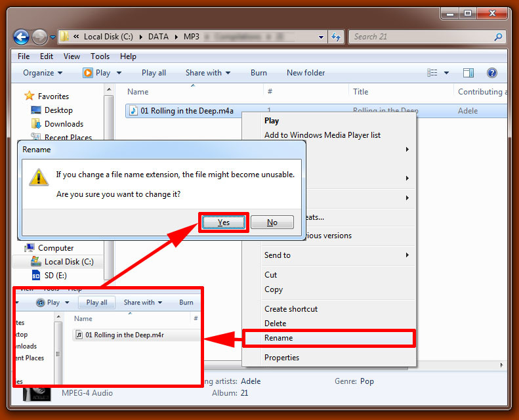The height and width of the screenshot is (420, 519).
Task: Open Recent Places in Favorites
Action: click(68, 137)
